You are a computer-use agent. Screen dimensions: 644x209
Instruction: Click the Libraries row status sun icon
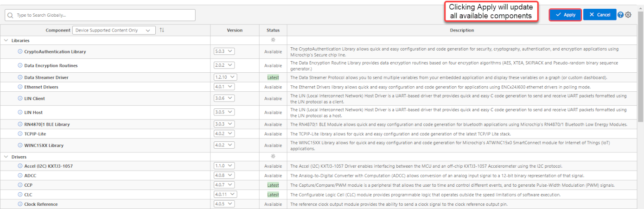273,40
